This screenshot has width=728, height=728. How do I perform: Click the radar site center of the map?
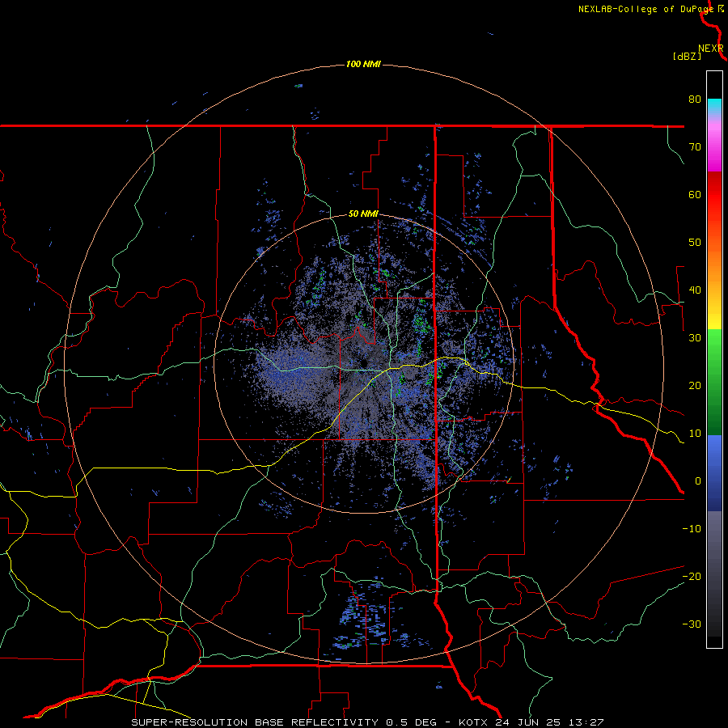point(365,363)
